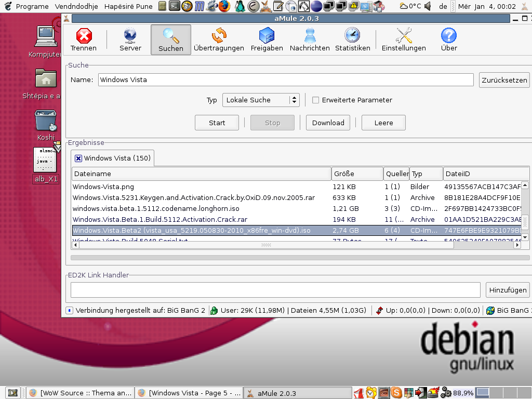
Task: Open the home folder desktop icon
Action: pyautogui.click(x=46, y=84)
